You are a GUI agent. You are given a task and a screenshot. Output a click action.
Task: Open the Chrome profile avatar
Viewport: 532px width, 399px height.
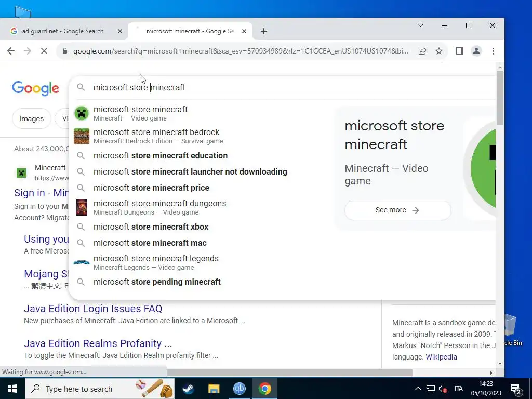pyautogui.click(x=476, y=51)
